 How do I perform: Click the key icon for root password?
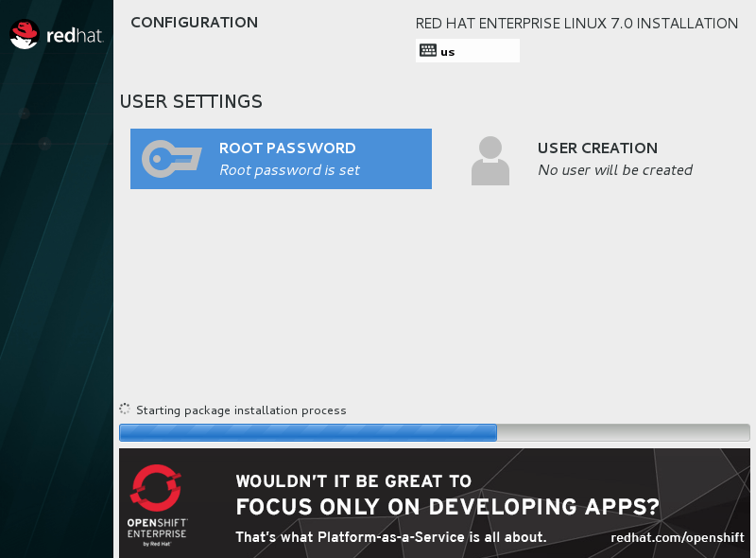[171, 159]
